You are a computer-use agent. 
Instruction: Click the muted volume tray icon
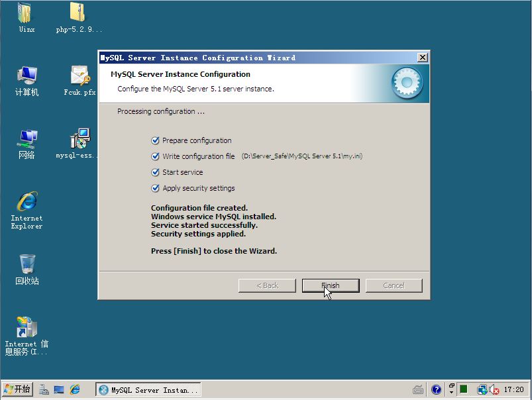tap(494, 389)
